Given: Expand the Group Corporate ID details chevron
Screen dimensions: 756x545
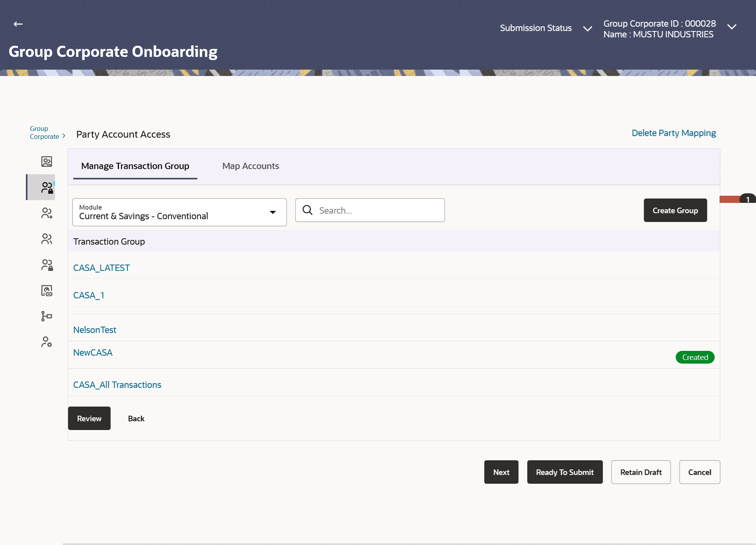Looking at the screenshot, I should (732, 27).
